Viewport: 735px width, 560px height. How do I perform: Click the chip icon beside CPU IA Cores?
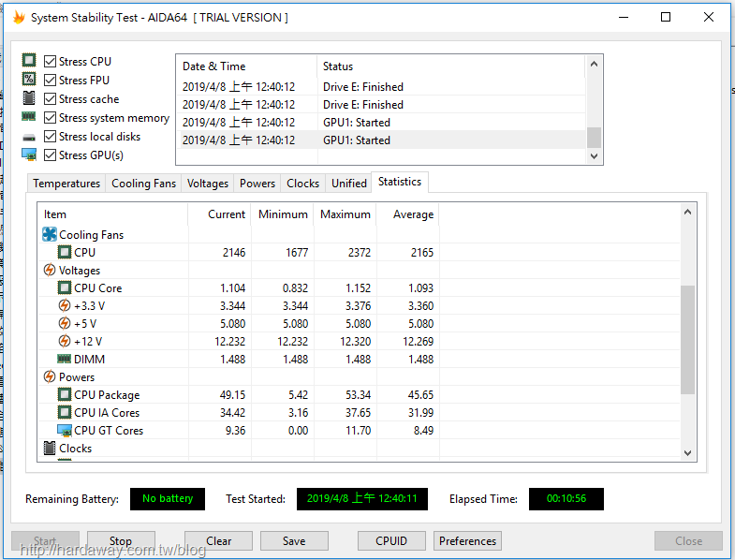point(65,412)
